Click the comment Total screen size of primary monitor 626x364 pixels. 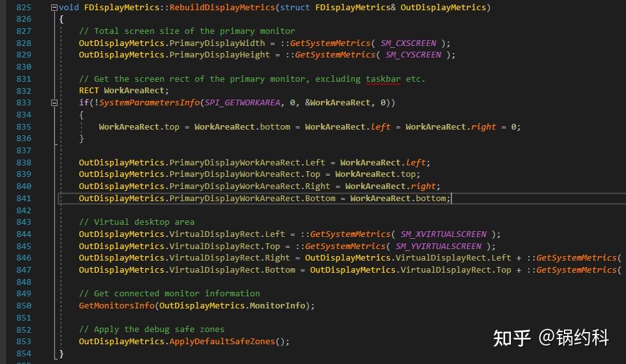tap(187, 31)
